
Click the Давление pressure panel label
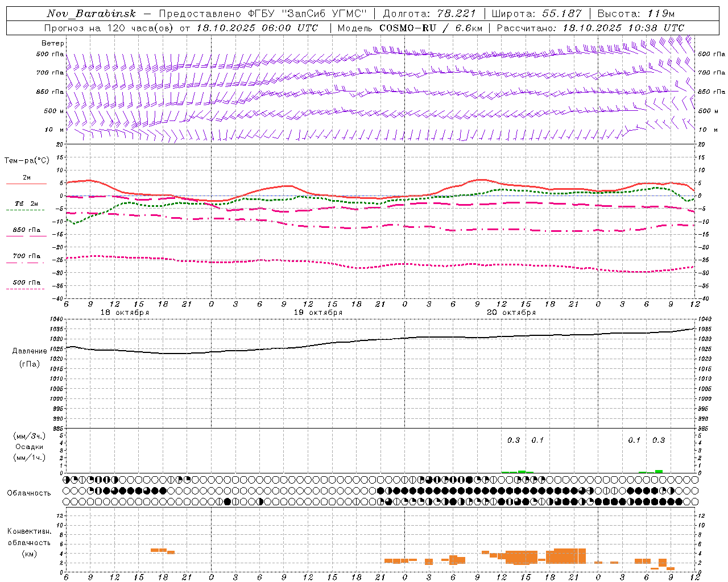click(x=29, y=351)
